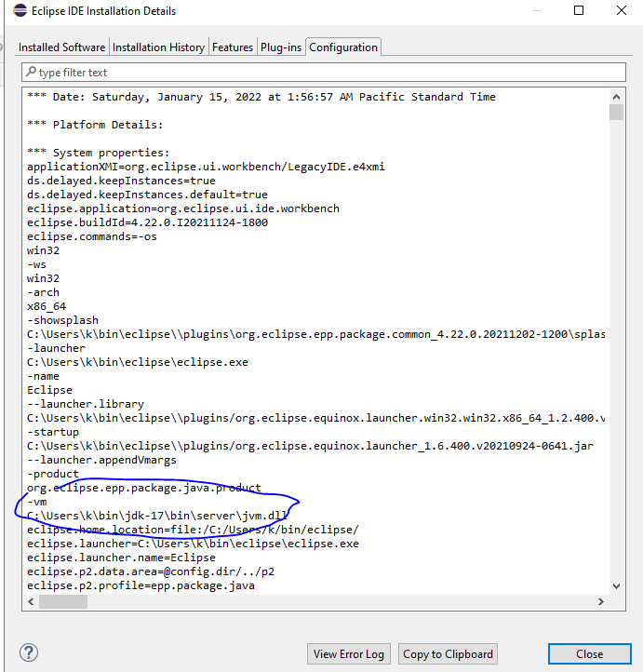Switch to the Plug-ins tab
The height and width of the screenshot is (672, 643).
281,47
